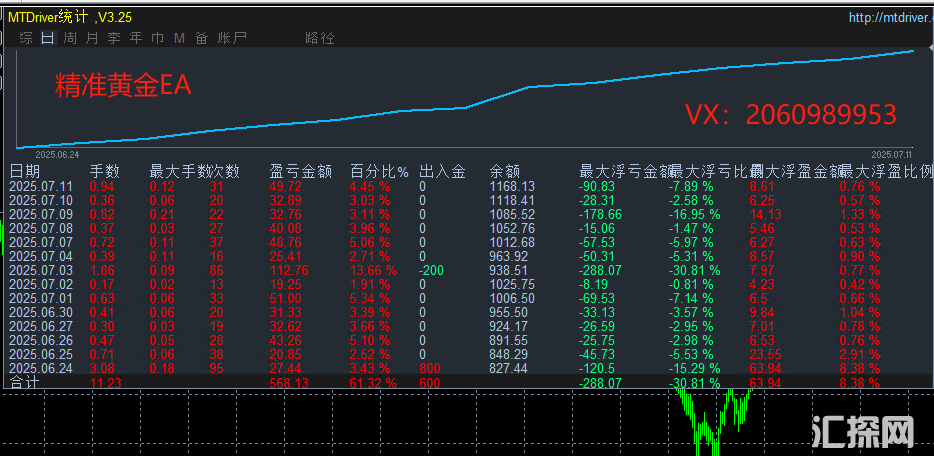Open the http://mtdriver link
Image resolution: width=934 pixels, height=456 pixels.
click(x=891, y=18)
